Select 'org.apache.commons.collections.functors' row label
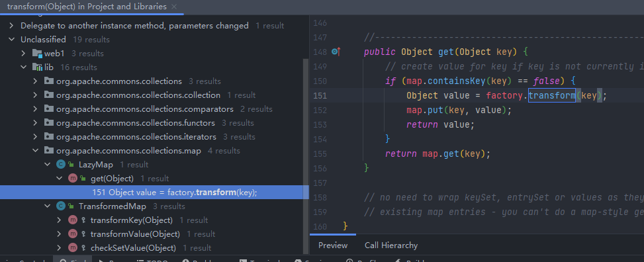This screenshot has height=262, width=644. pos(136,123)
